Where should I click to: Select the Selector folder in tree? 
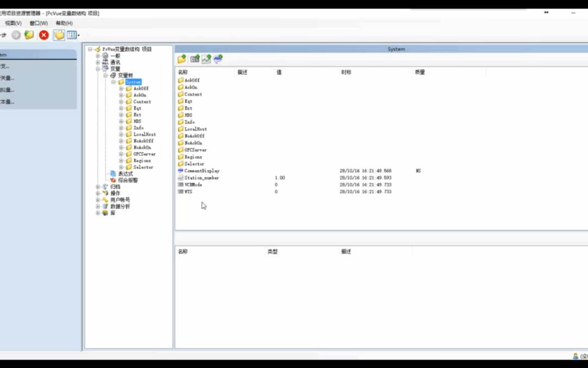click(143, 167)
